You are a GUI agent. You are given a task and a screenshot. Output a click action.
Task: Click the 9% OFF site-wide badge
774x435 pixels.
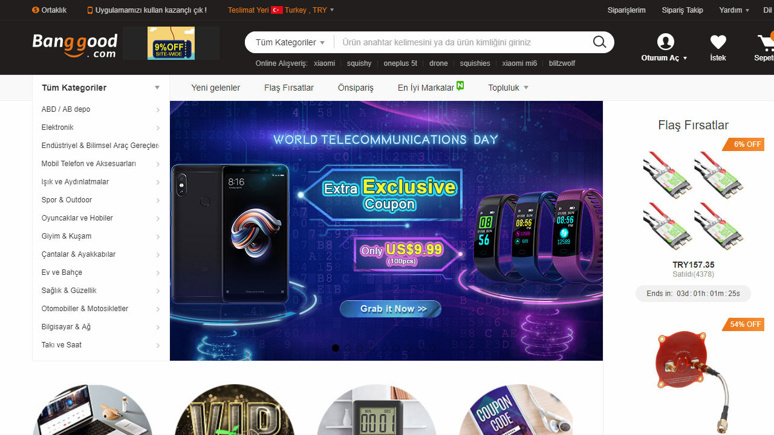(171, 43)
